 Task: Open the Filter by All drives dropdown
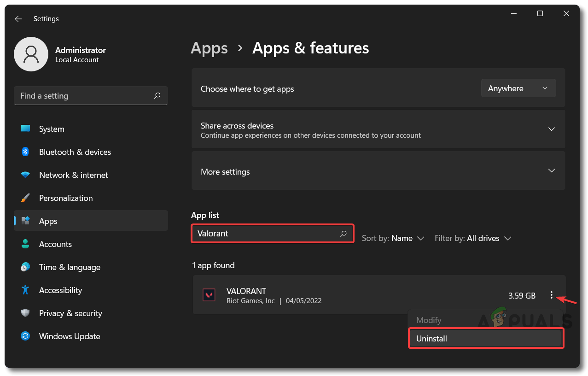[473, 238]
